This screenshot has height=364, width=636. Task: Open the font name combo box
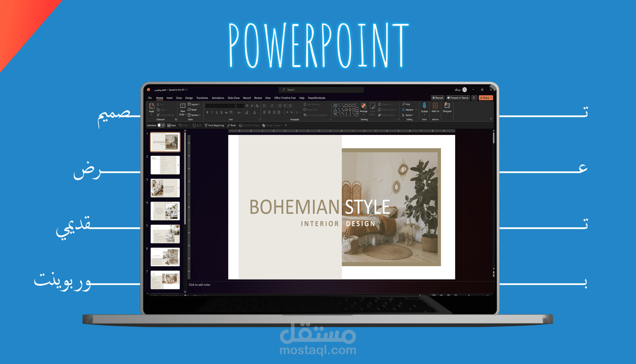pyautogui.click(x=220, y=106)
